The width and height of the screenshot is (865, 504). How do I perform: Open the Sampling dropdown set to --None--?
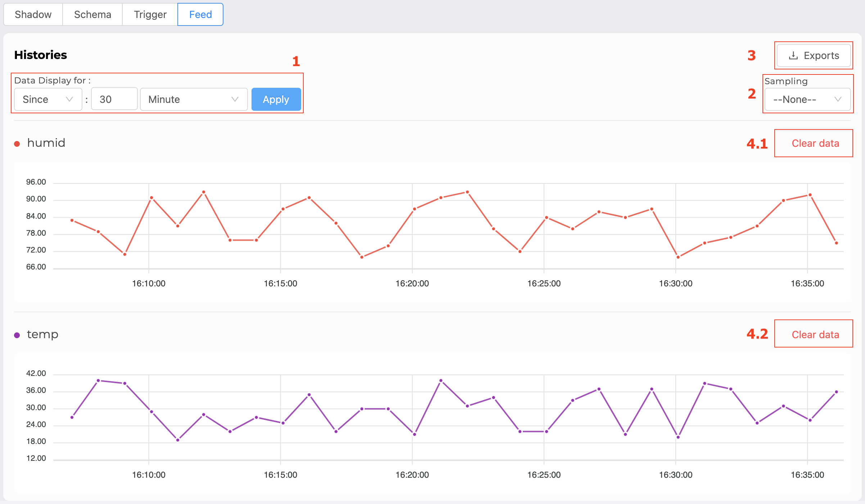pyautogui.click(x=807, y=99)
